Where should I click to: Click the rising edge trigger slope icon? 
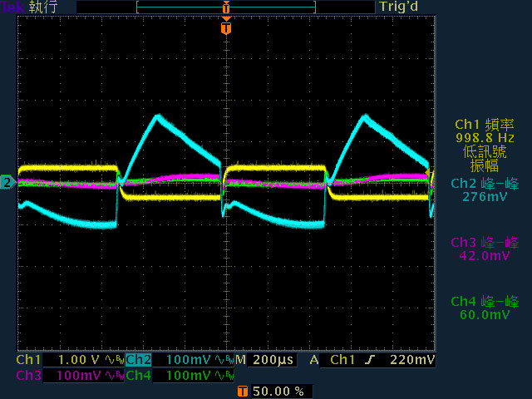click(370, 360)
